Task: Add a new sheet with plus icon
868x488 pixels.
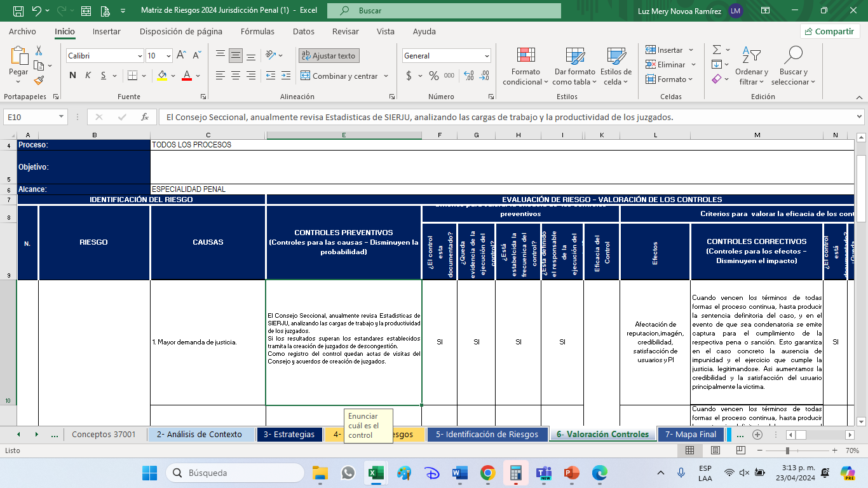Action: pyautogui.click(x=757, y=435)
